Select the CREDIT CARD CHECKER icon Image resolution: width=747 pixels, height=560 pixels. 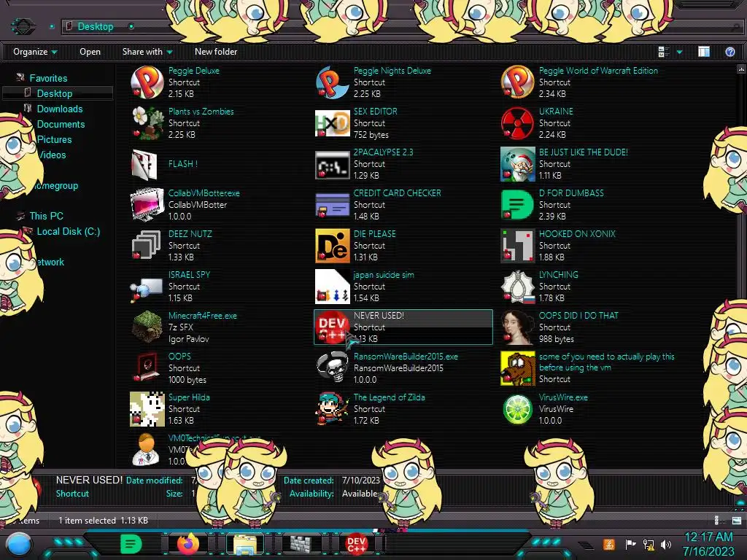[332, 205]
